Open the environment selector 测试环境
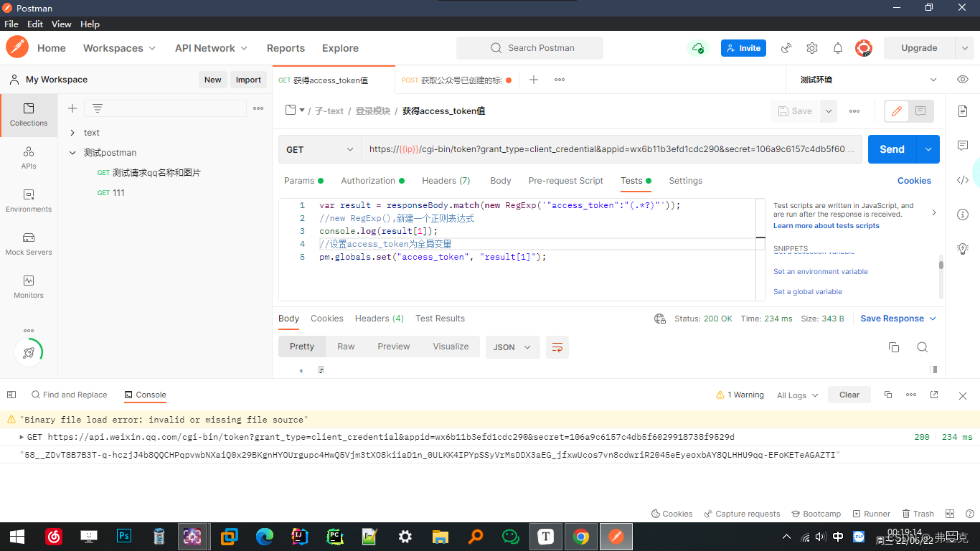 (869, 80)
